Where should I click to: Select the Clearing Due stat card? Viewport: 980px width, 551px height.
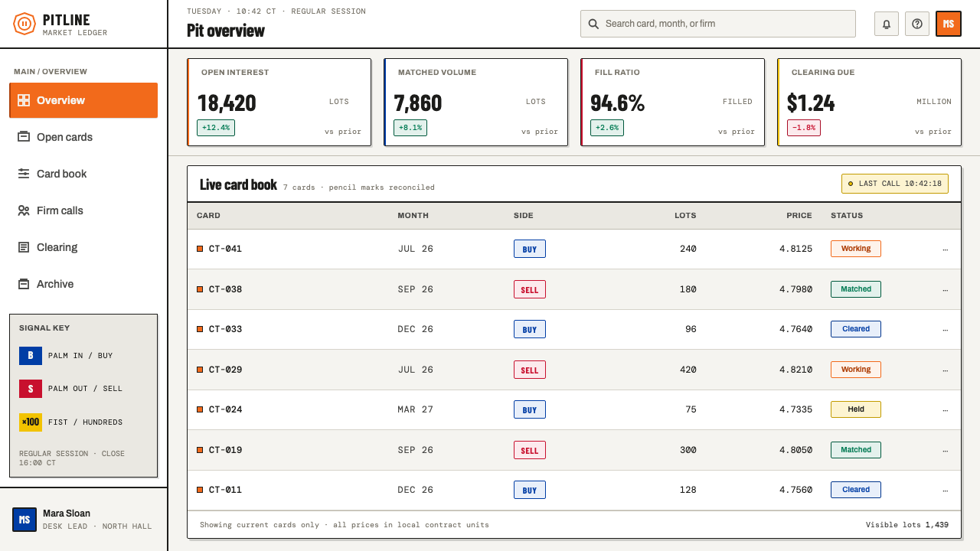[869, 102]
